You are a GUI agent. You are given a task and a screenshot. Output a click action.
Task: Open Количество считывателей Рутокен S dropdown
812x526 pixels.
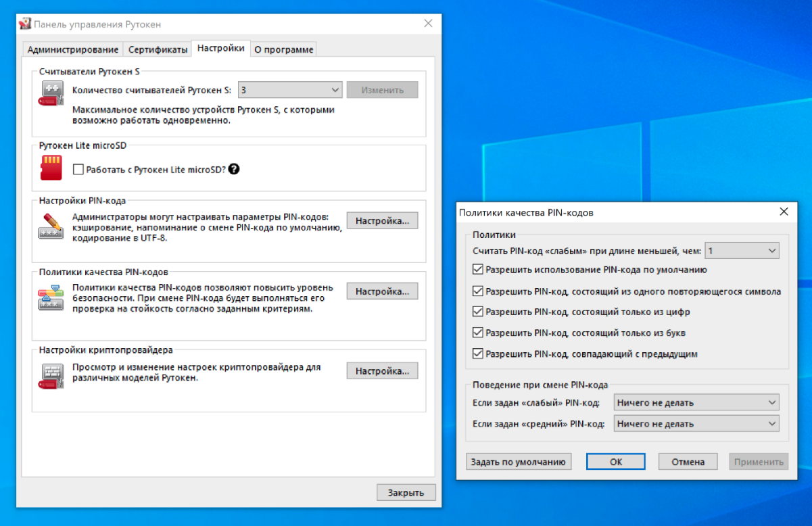point(290,90)
